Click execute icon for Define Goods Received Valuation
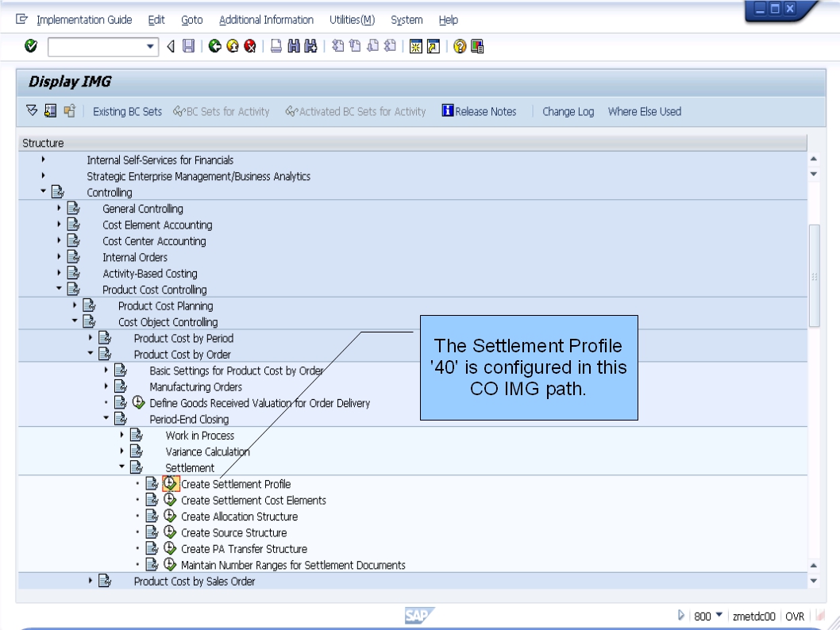 click(138, 402)
